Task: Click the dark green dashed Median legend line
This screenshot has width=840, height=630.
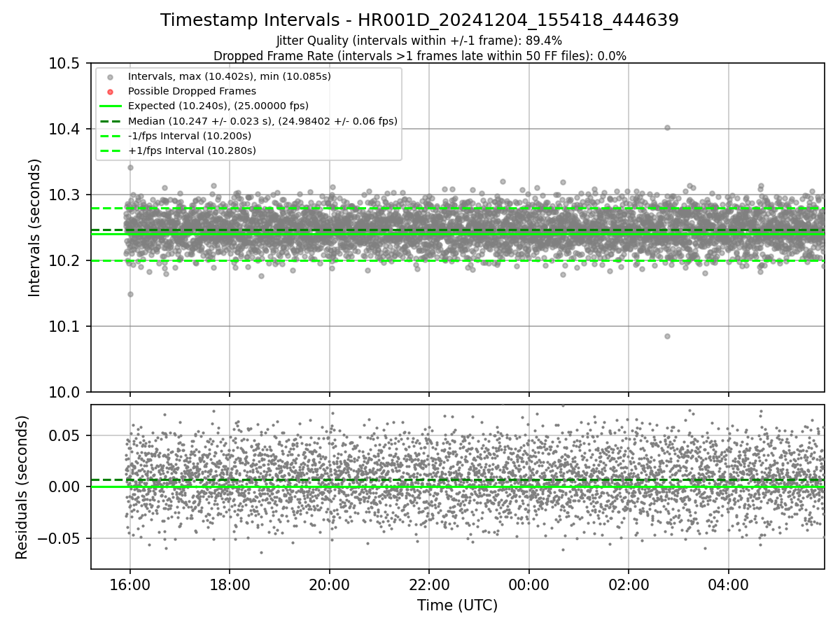Action: click(110, 121)
